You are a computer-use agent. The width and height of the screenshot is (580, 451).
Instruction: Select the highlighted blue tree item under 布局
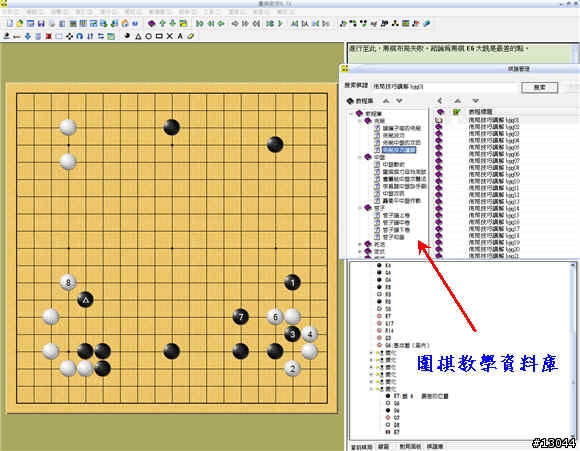click(x=399, y=150)
